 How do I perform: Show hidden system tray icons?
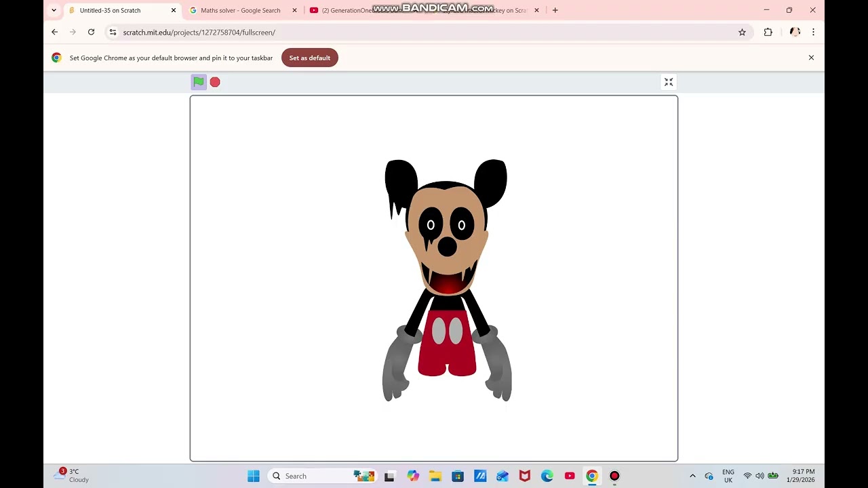click(x=692, y=476)
